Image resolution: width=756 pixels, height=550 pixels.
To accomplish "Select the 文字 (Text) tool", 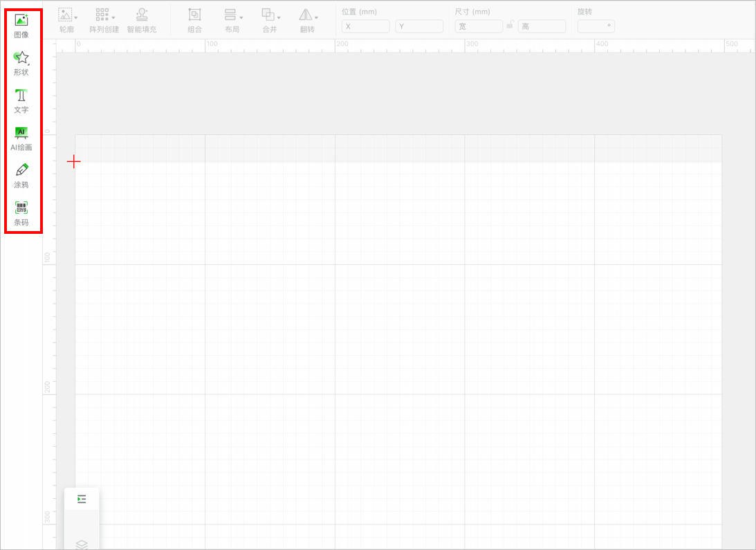I will click(x=21, y=100).
